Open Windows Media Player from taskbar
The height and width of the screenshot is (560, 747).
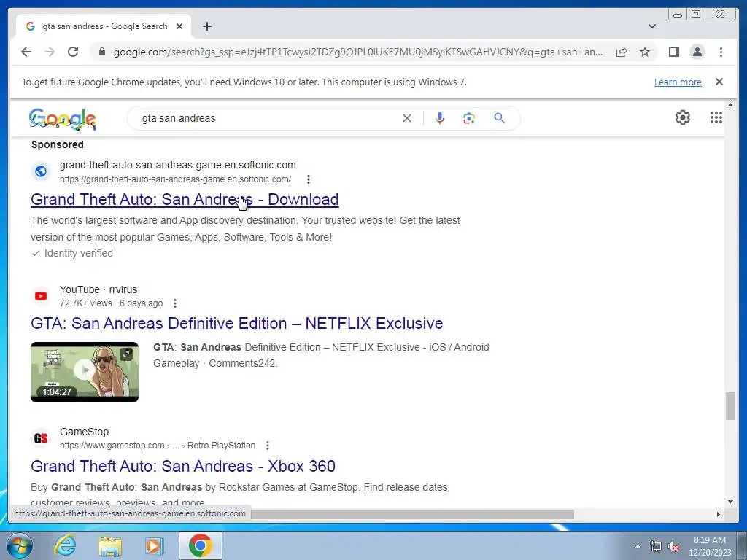tap(154, 545)
